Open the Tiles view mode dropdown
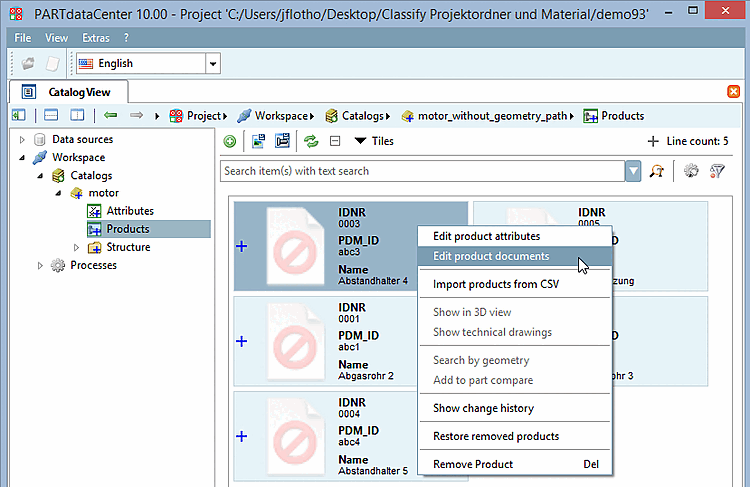Image resolution: width=750 pixels, height=487 pixels. [361, 142]
